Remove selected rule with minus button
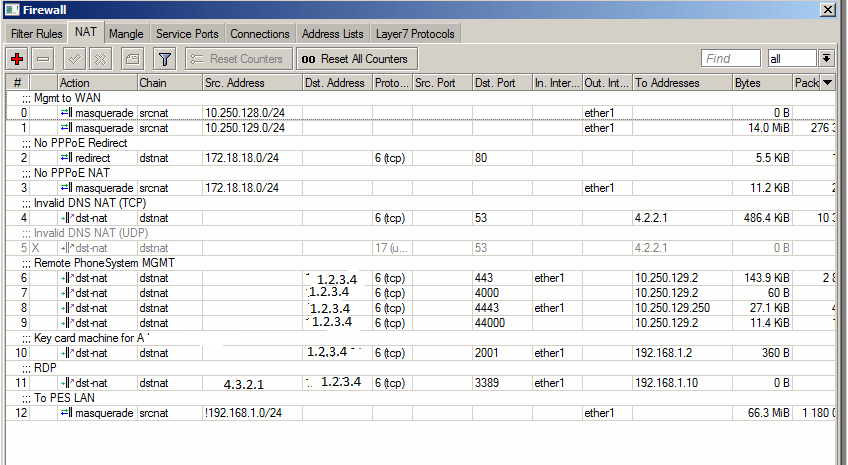Viewport: 848px width, 465px height. click(x=43, y=59)
